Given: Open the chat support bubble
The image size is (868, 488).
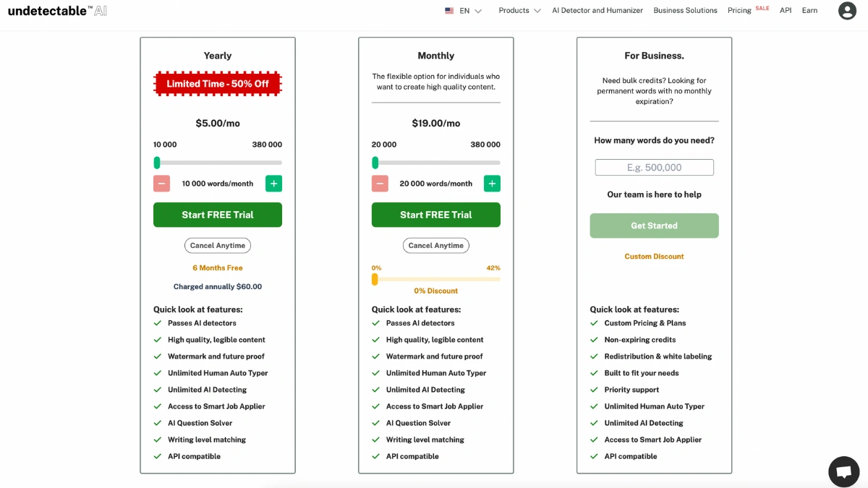Looking at the screenshot, I should click(843, 471).
